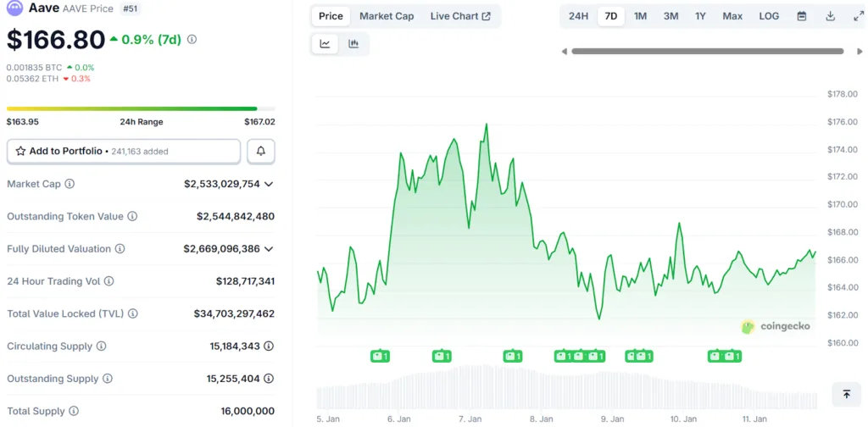
Task: Expand Fully Diluted Valuation chevron
Action: click(269, 249)
